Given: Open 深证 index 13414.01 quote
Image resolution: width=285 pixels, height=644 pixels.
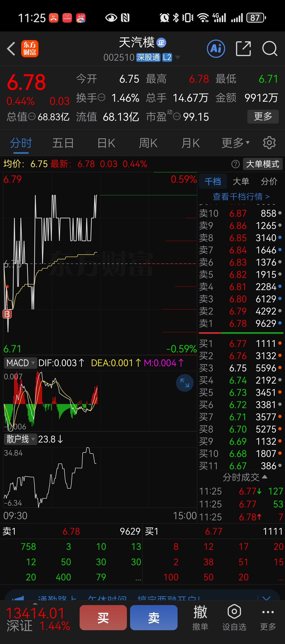Looking at the screenshot, I should tap(38, 619).
